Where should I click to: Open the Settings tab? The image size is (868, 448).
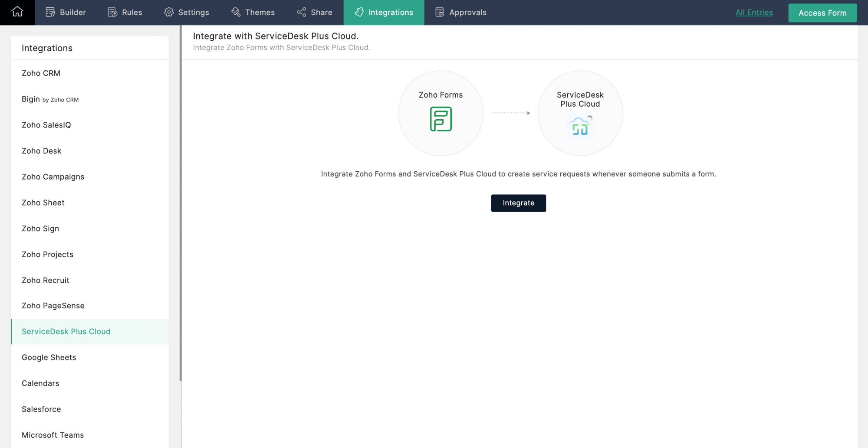tap(187, 13)
